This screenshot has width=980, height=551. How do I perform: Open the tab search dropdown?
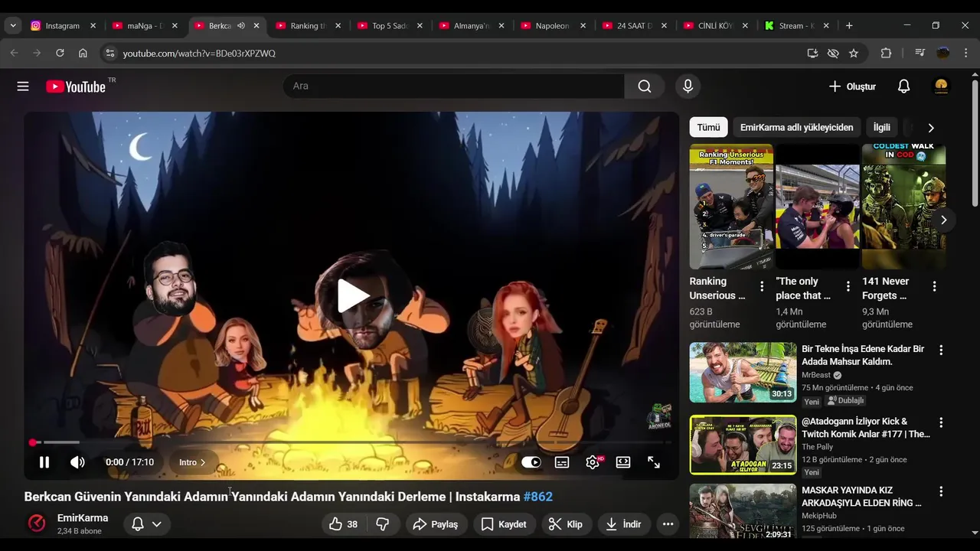(x=13, y=25)
